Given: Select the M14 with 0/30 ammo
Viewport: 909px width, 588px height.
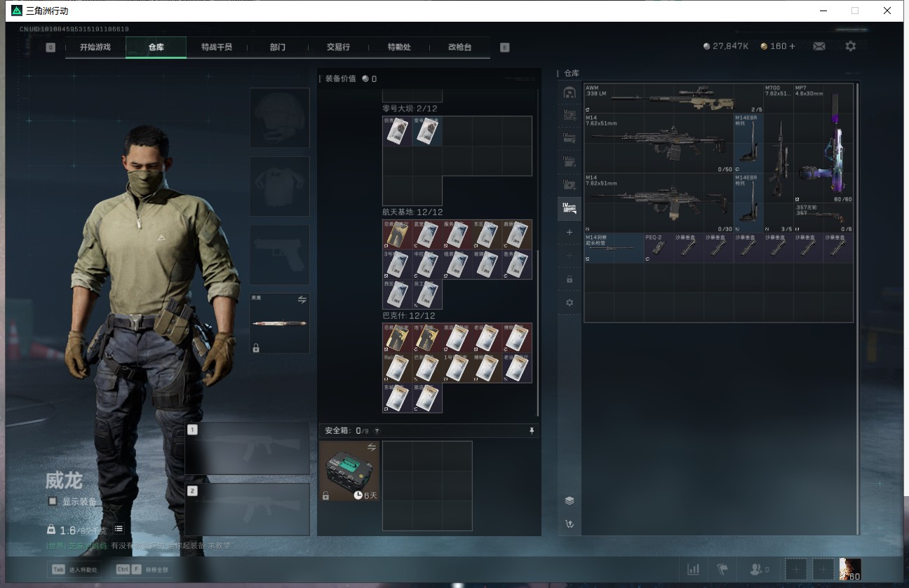Looking at the screenshot, I should pos(659,203).
